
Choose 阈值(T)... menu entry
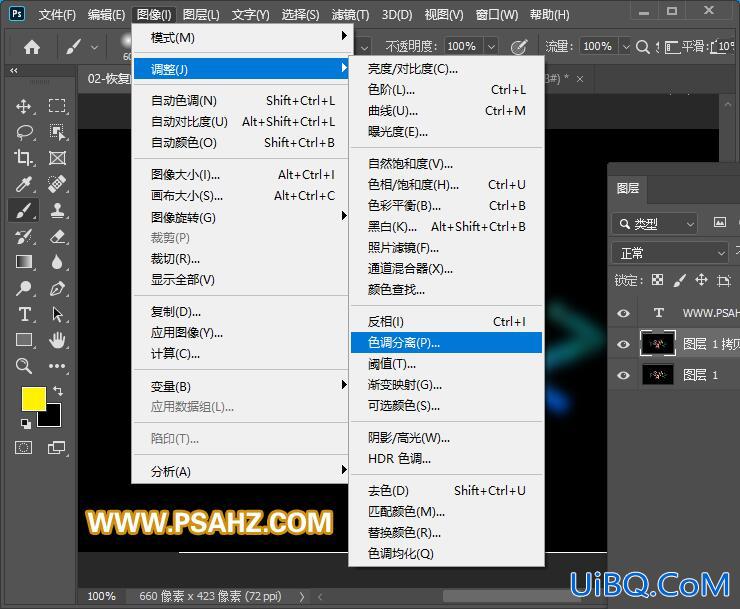point(446,364)
